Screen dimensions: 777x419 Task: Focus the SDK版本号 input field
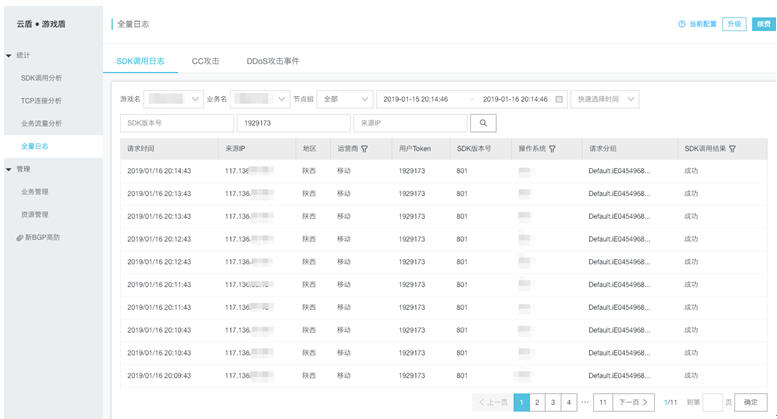click(x=177, y=123)
